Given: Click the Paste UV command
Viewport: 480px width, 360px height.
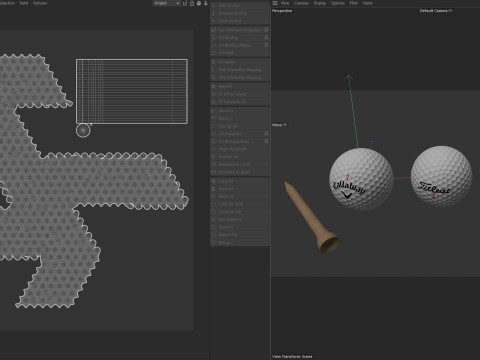Looking at the screenshot, I should click(x=240, y=189).
